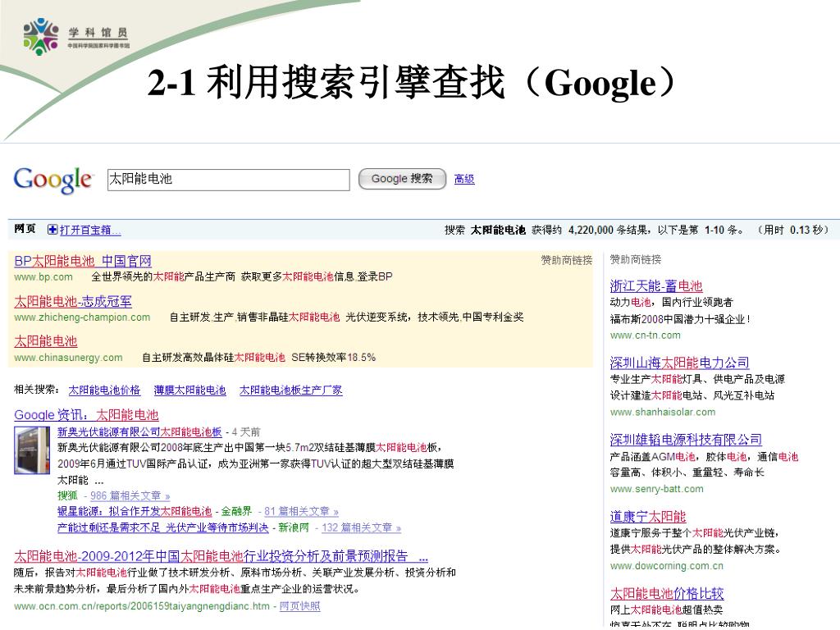Open 新奥光伏能源有限公司太阳能电池板 news link
The width and height of the screenshot is (840, 630).
pyautogui.click(x=139, y=431)
